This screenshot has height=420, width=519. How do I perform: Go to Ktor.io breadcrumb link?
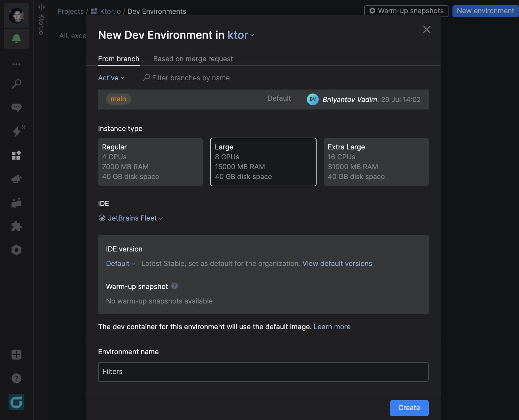[x=110, y=12]
